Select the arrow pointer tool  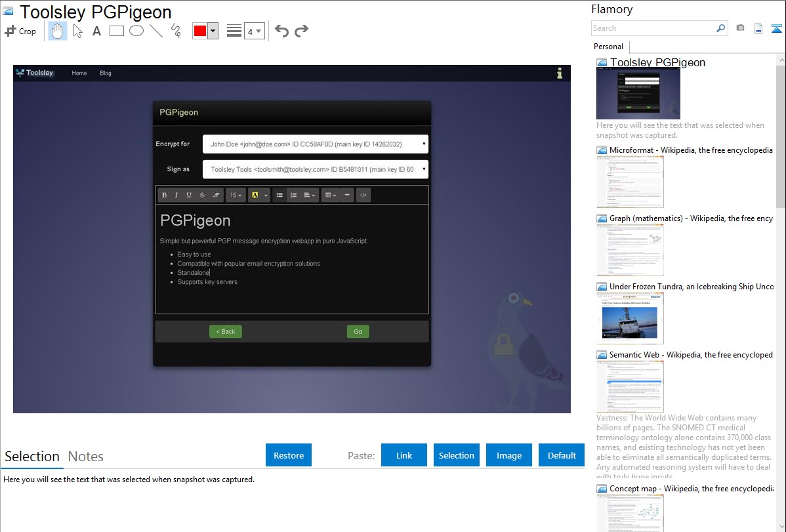click(x=78, y=31)
